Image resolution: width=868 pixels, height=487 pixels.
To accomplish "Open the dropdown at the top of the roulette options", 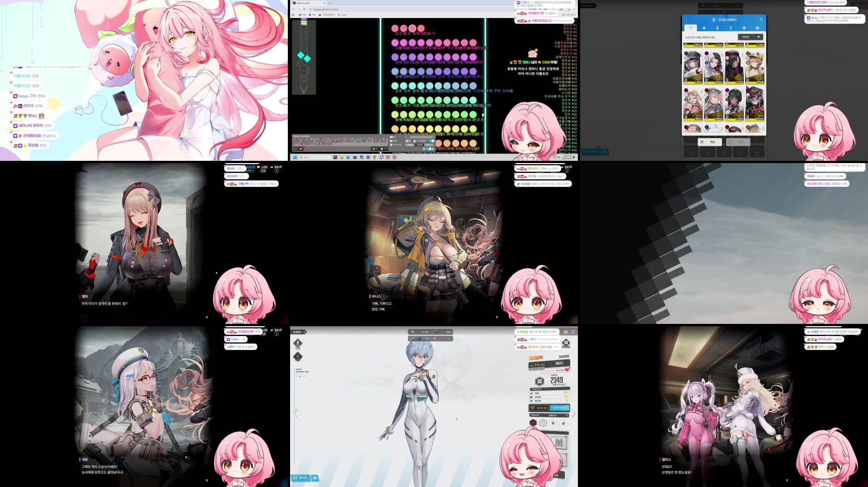I will tap(420, 137).
